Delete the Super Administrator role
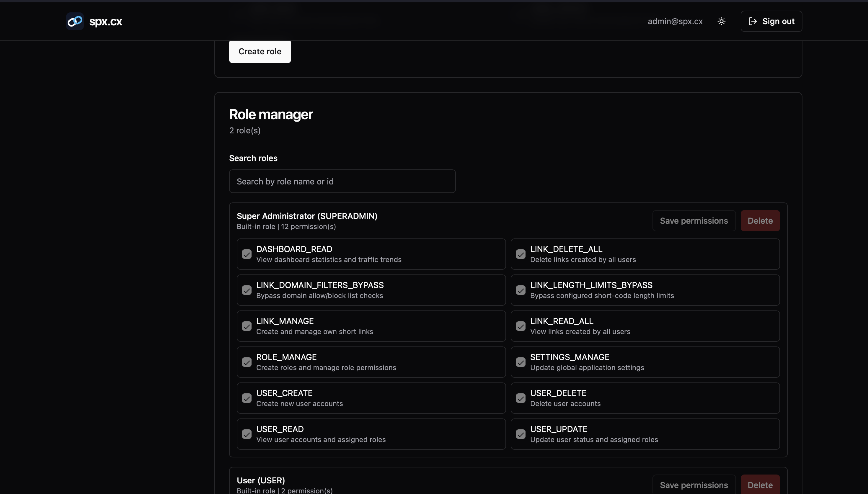 pyautogui.click(x=760, y=220)
